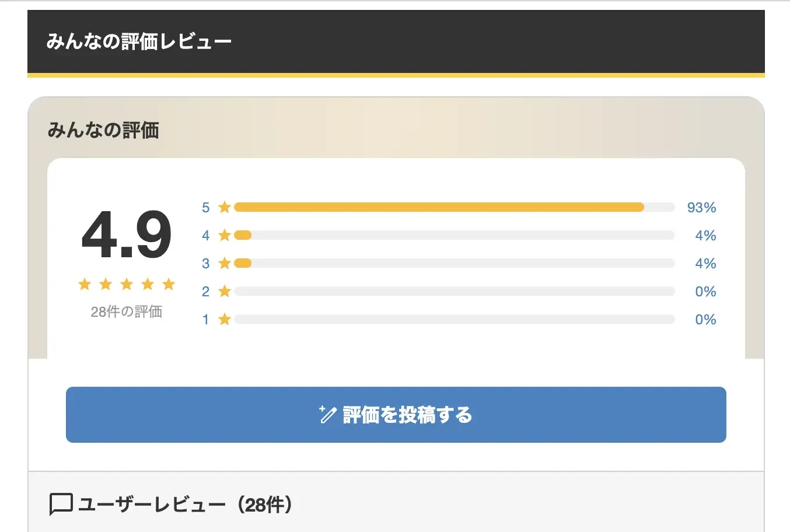Viewport: 790px width, 532px height.
Task: Click the star icon in 3-star row
Action: pyautogui.click(x=225, y=263)
